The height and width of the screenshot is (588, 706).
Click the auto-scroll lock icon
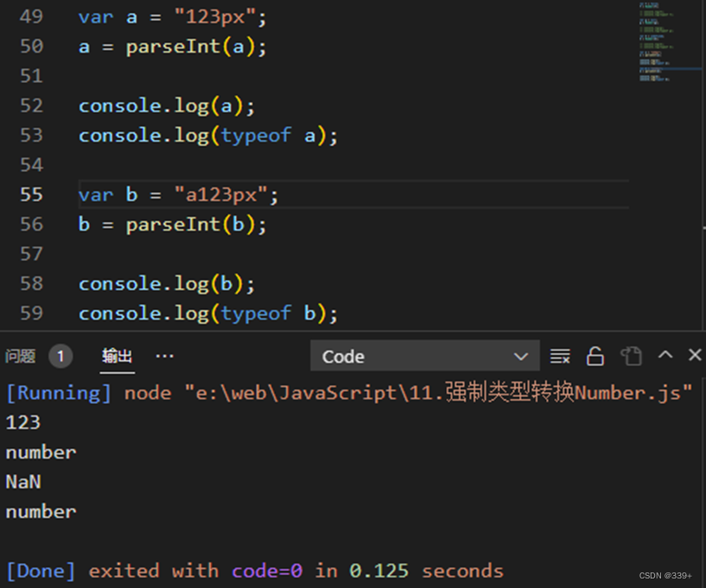click(x=595, y=355)
